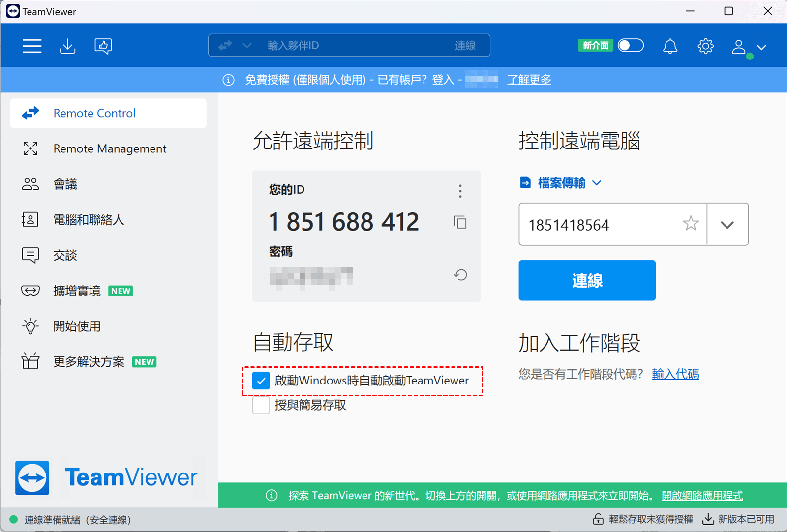This screenshot has width=787, height=532.
Task: Click the info icon in green banner
Action: (272, 495)
